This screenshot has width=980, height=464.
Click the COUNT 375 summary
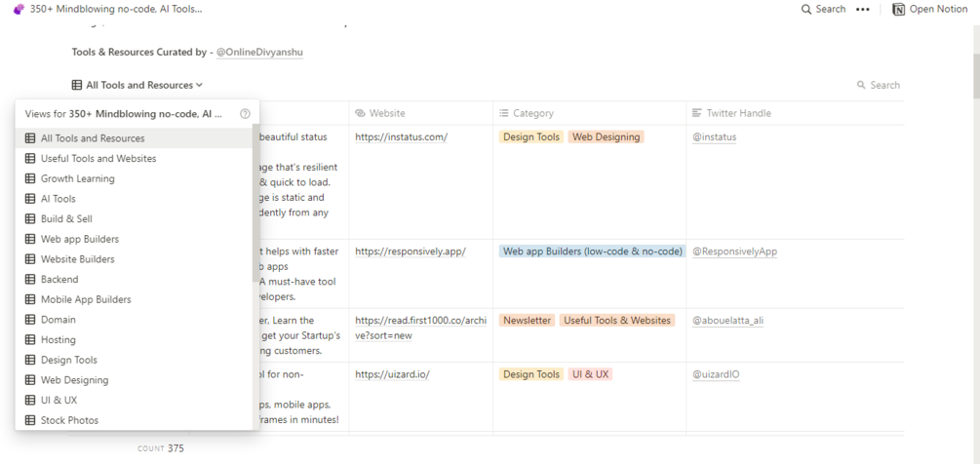tap(161, 449)
